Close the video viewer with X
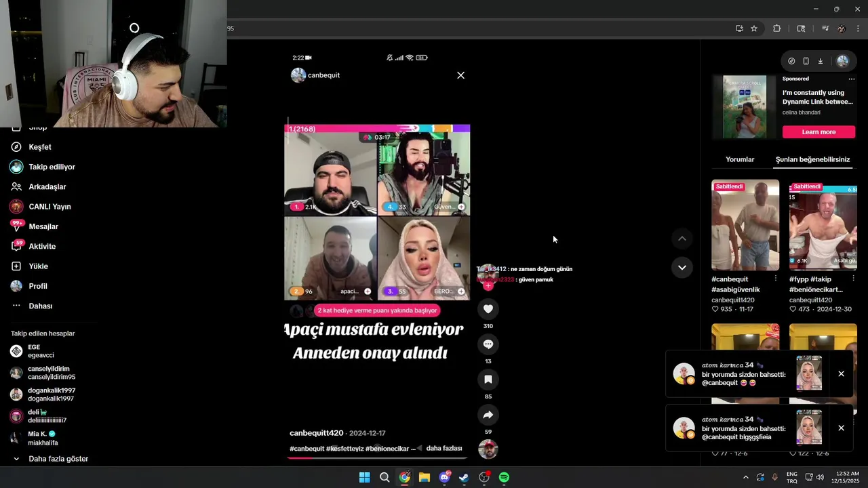The width and height of the screenshot is (868, 488). (x=460, y=75)
